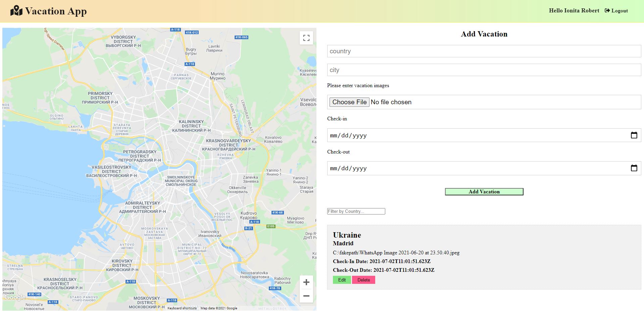Click the 41K-065 road shield
The image size is (644, 313).
pyautogui.click(x=242, y=37)
